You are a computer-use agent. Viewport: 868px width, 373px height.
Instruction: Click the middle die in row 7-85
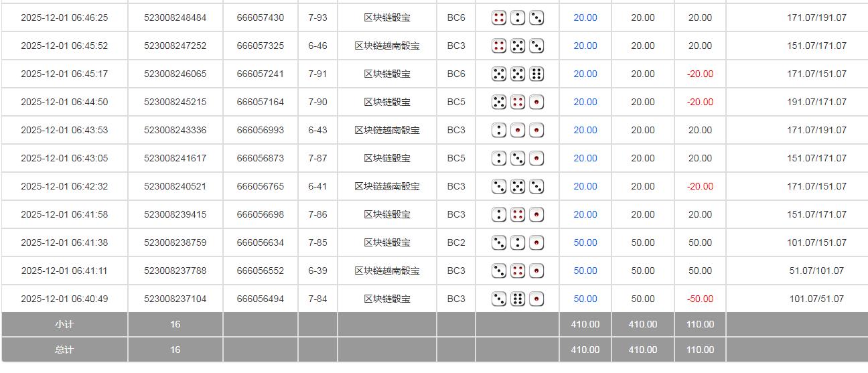click(x=518, y=243)
